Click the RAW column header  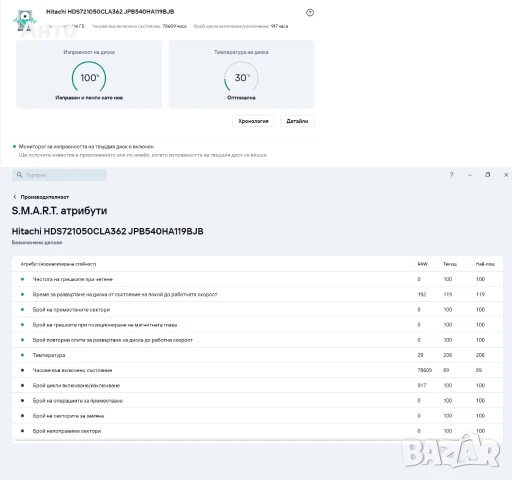[422, 264]
